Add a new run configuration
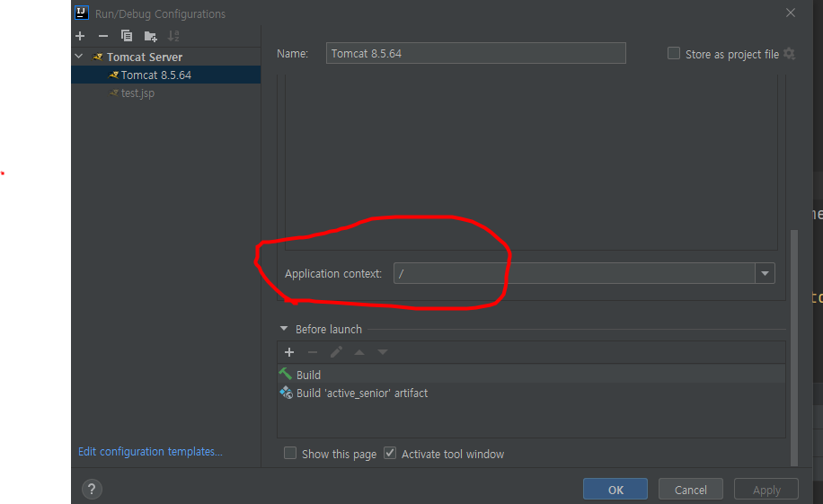Image resolution: width=823 pixels, height=504 pixels. (80, 36)
